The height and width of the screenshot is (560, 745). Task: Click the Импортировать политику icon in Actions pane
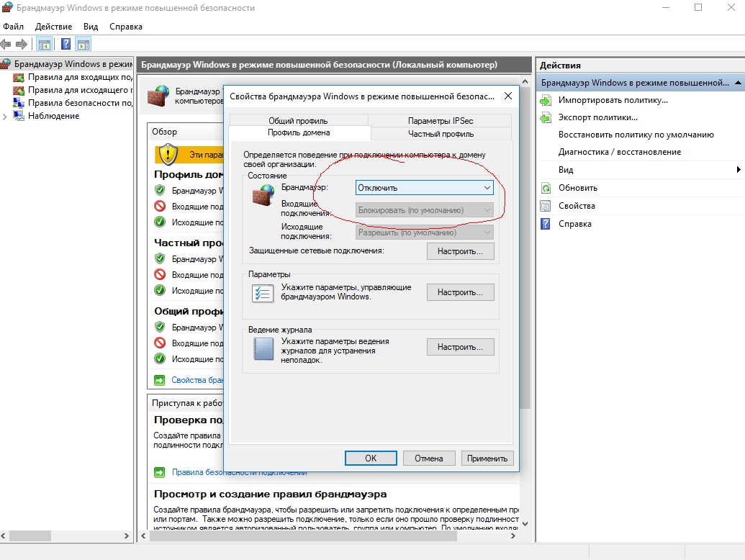546,100
